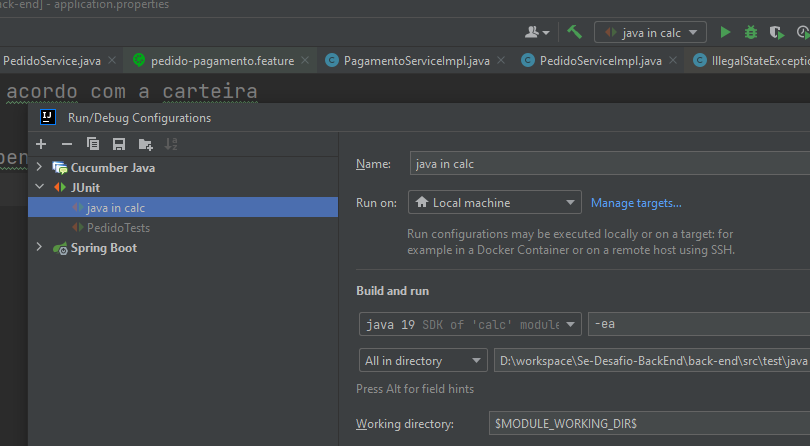This screenshot has height=446, width=810.
Task: Close the PedidoServiceImpl.java tab
Action: pyautogui.click(x=673, y=60)
